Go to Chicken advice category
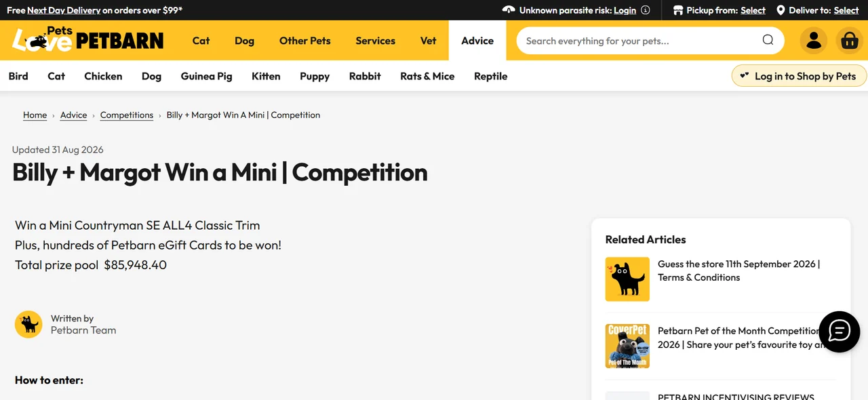Viewport: 868px width, 400px height. coord(103,76)
